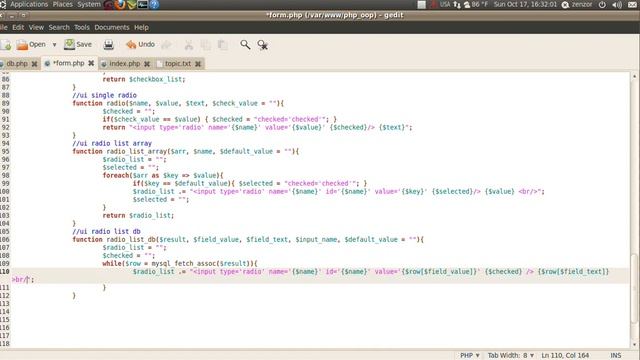640x360 pixels.
Task: Open the Applications menu in top panel
Action: click(29, 4)
